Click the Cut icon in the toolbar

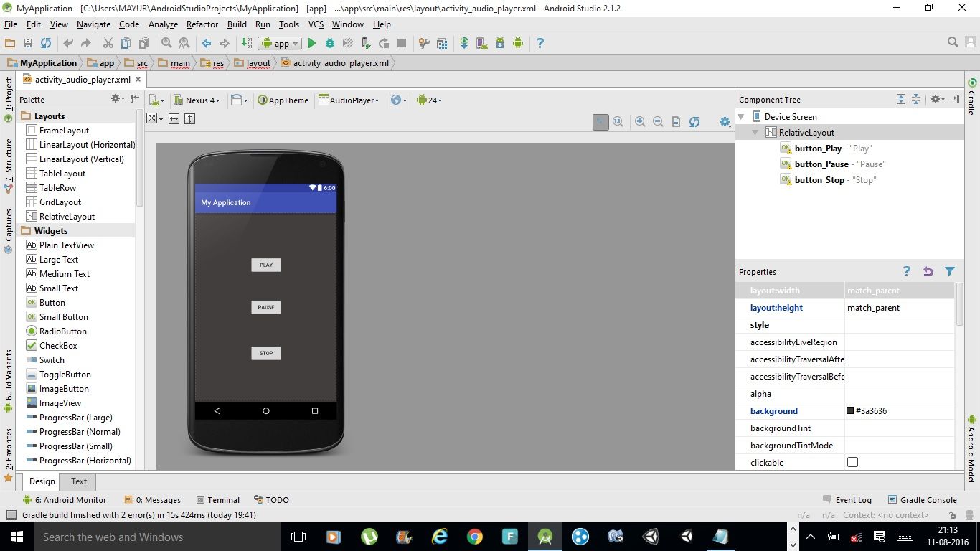coord(109,43)
